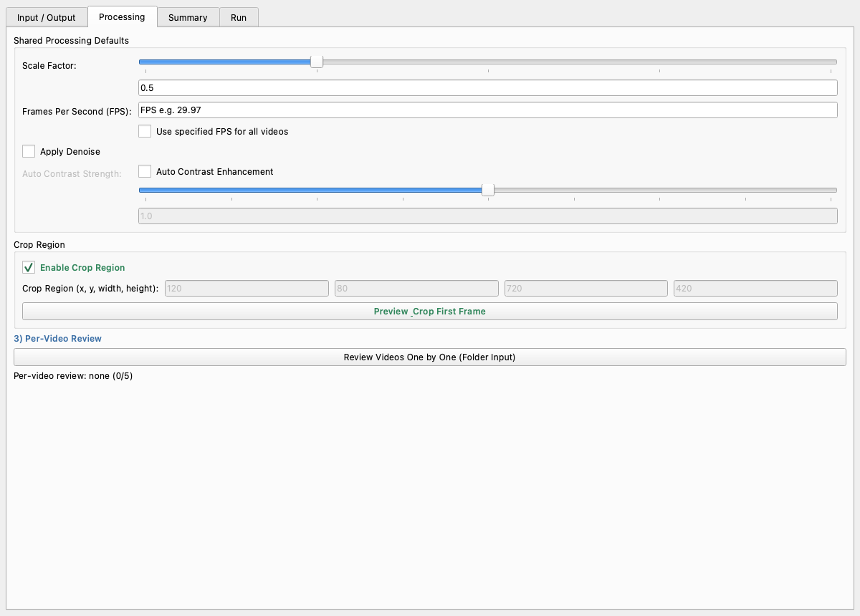This screenshot has width=860, height=616.
Task: Check the Apply Denoise option
Action: (29, 151)
